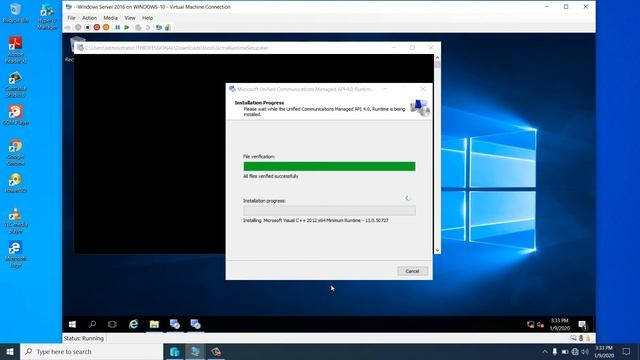Click the Revert toolbar icon
640x360 pixels.
click(148, 27)
